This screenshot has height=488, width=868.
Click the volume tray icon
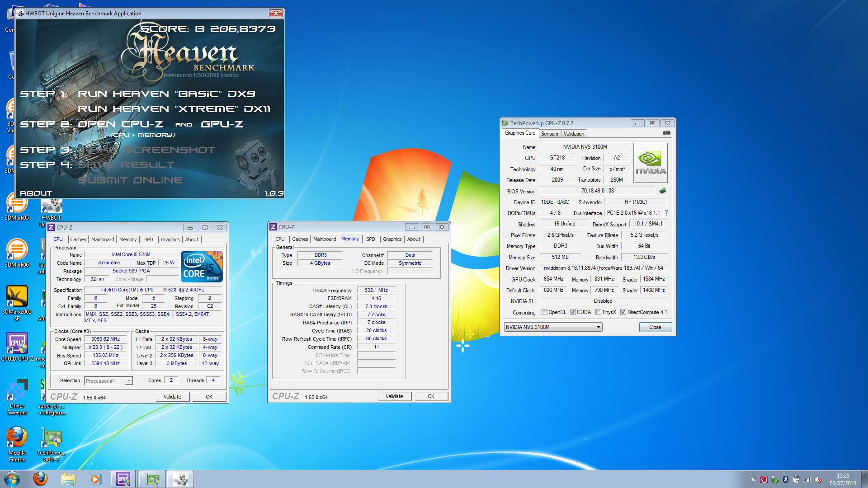[x=818, y=479]
